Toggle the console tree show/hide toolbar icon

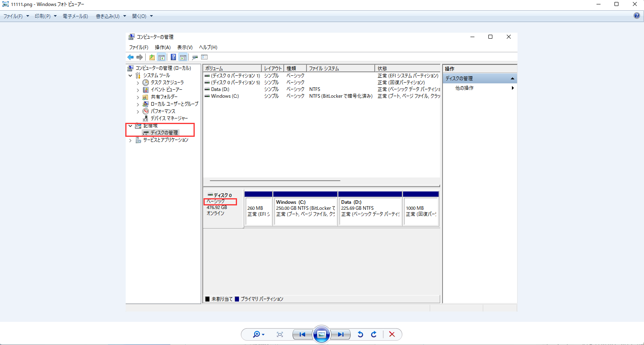click(x=162, y=57)
